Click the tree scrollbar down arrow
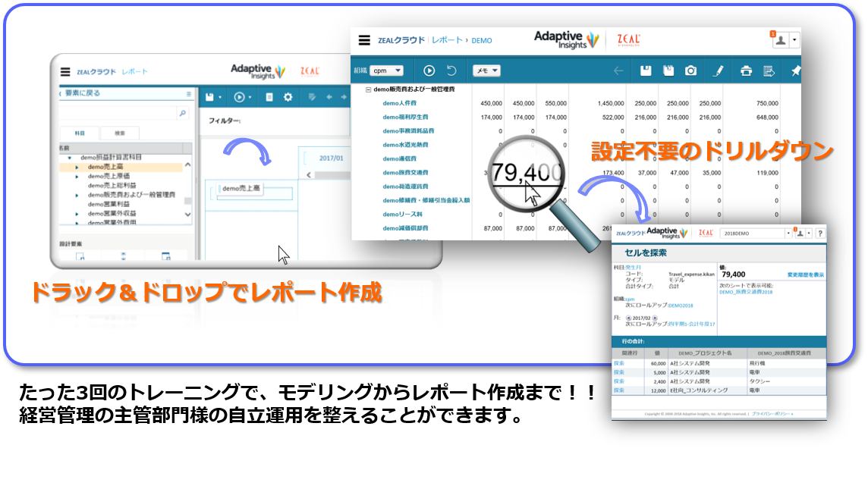The width and height of the screenshot is (868, 489). click(x=187, y=214)
